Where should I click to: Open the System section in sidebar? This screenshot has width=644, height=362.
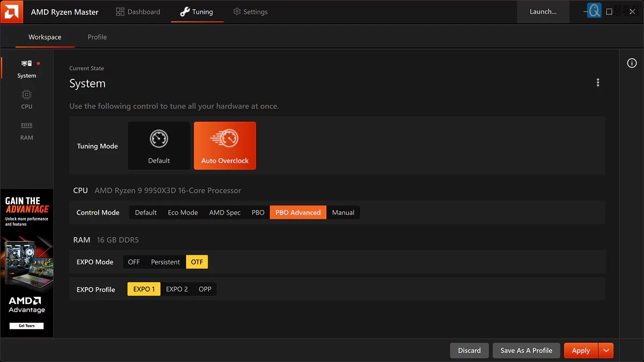click(26, 69)
